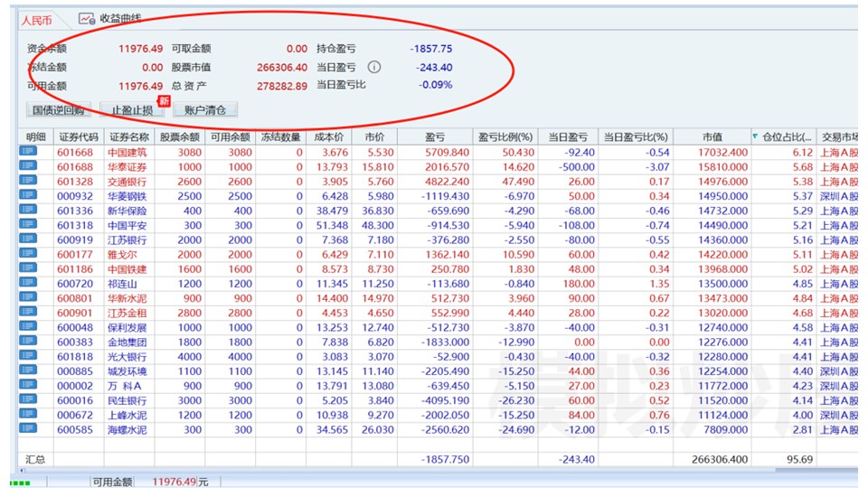Viewport: 868px width, 488px height.
Task: Open detail icon for 600383 金地集团 row
Action: pos(28,341)
